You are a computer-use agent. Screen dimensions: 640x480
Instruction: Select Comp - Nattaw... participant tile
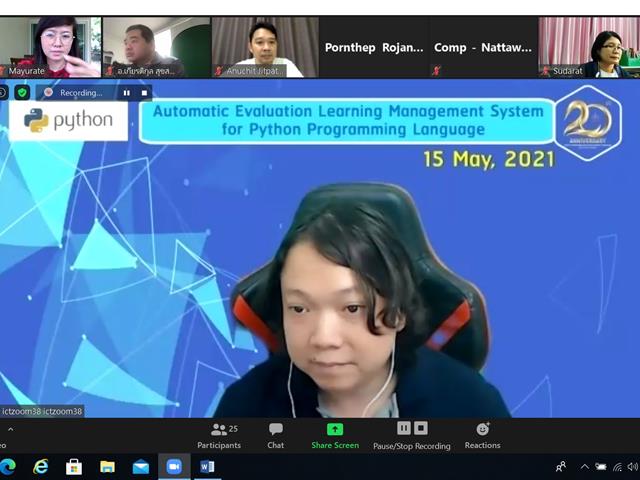483,47
